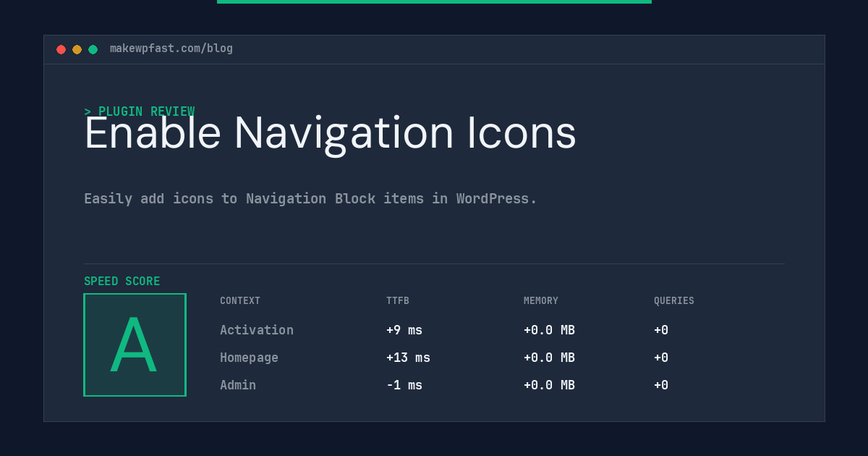The image size is (868, 456).
Task: Click the '+13 ms' Homepage TTFB value
Action: coord(408,358)
